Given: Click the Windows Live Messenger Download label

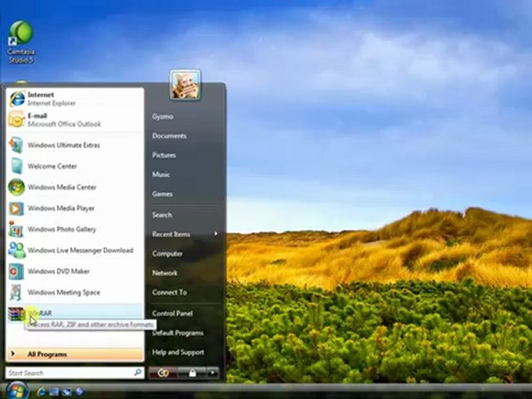Looking at the screenshot, I should pyautogui.click(x=80, y=250).
